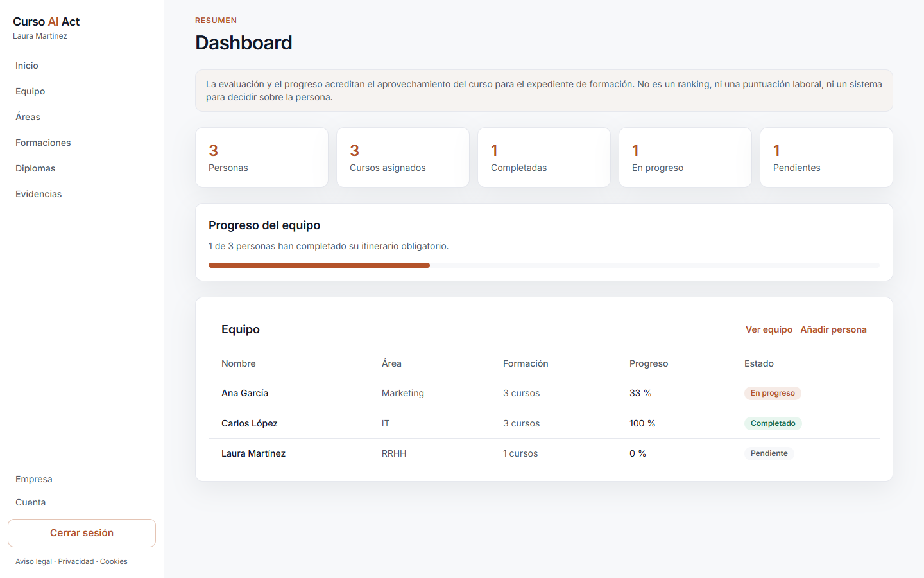Select the Personas stat card
Viewport: 924px width, 578px height.
click(x=262, y=157)
